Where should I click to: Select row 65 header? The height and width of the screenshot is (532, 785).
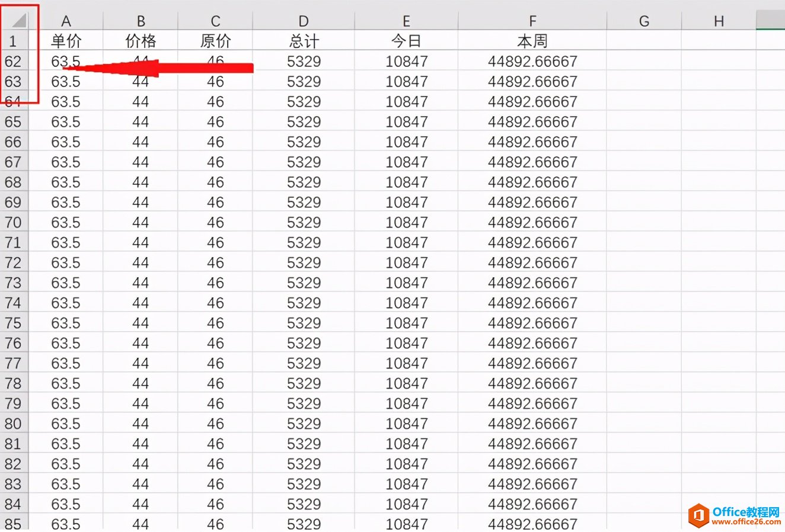pos(14,121)
